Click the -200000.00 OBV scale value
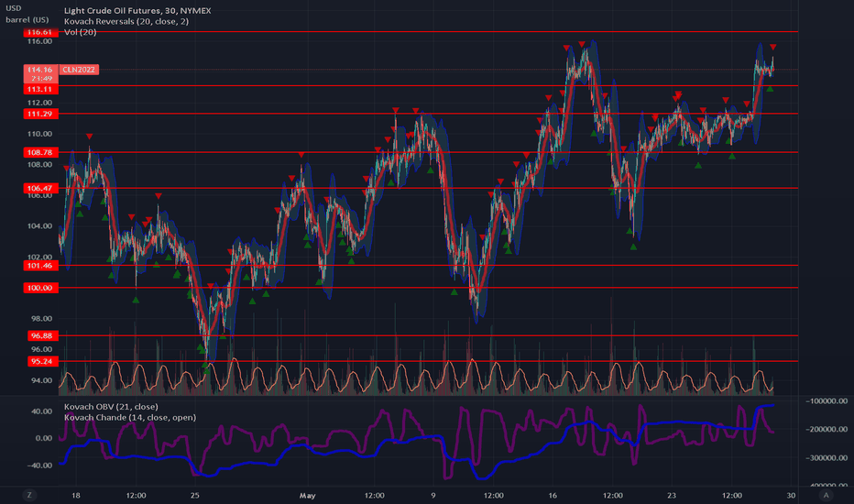This screenshot has width=854, height=504. [827, 430]
